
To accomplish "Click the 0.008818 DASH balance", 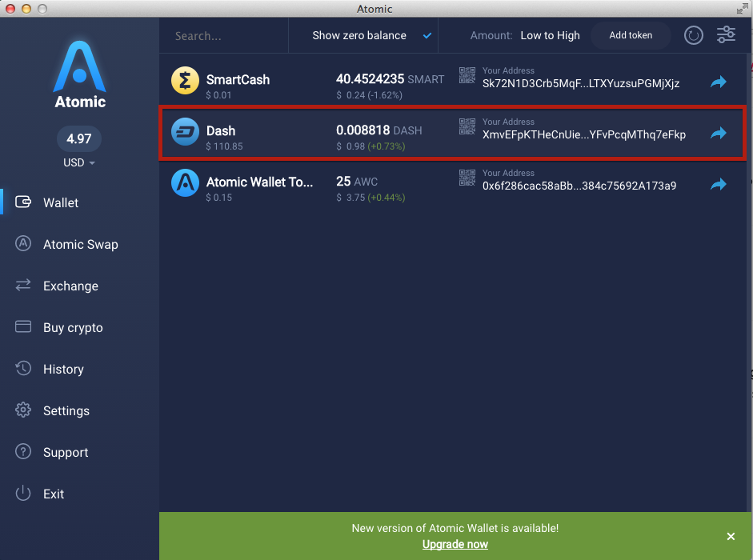I will tap(379, 130).
